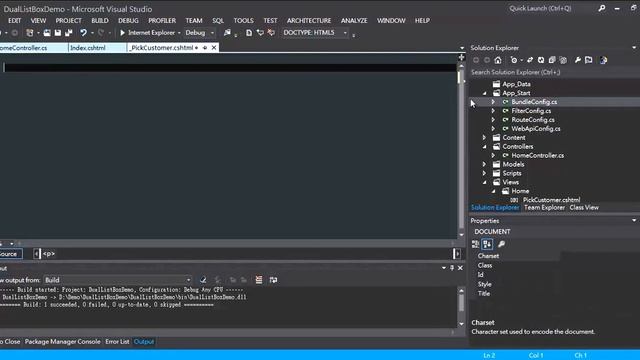Image resolution: width=640 pixels, height=360 pixels.
Task: Pin the _PickCustomer.cshtml tab
Action: (205, 48)
